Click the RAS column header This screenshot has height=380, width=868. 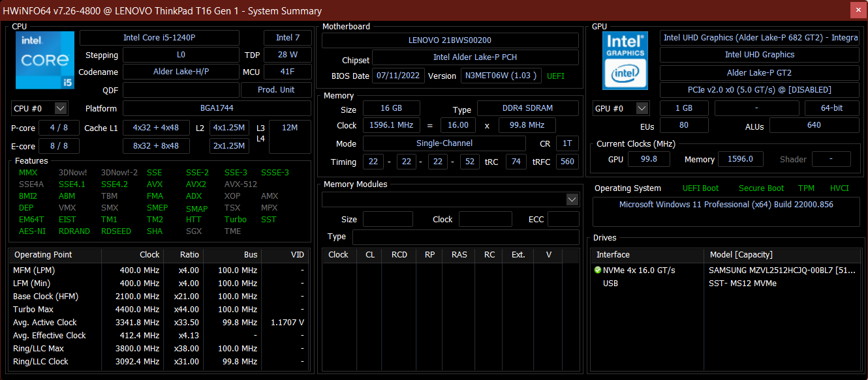tap(459, 255)
